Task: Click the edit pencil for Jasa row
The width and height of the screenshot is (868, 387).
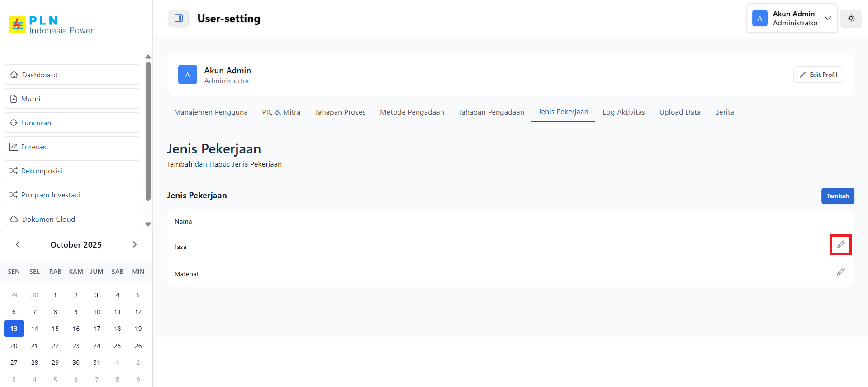Action: coord(840,245)
